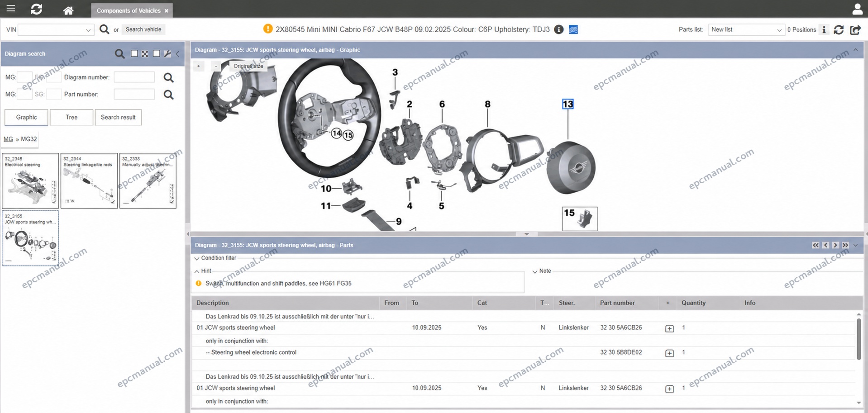Switch to the Tree view tab
Viewport: 868px width, 413px height.
(x=72, y=117)
